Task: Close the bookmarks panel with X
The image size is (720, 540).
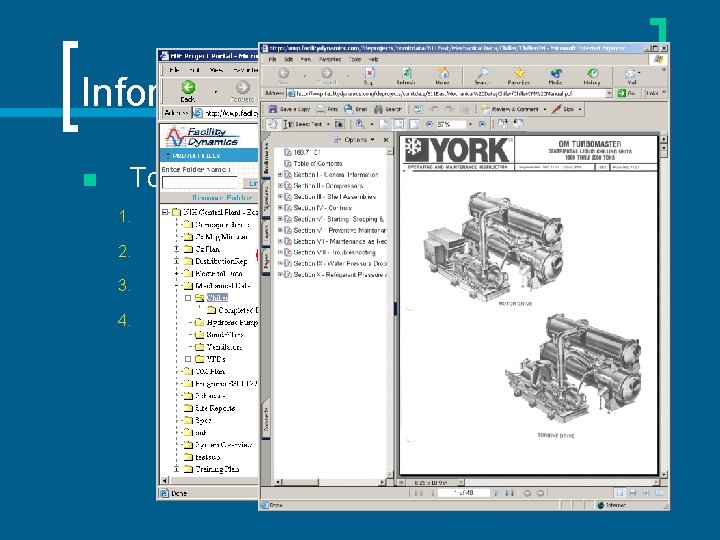Action: tap(386, 140)
